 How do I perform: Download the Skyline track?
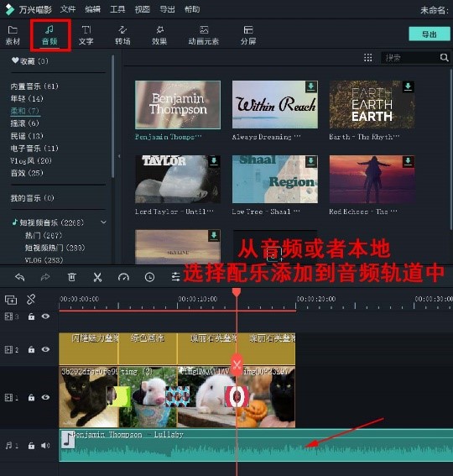click(x=214, y=235)
